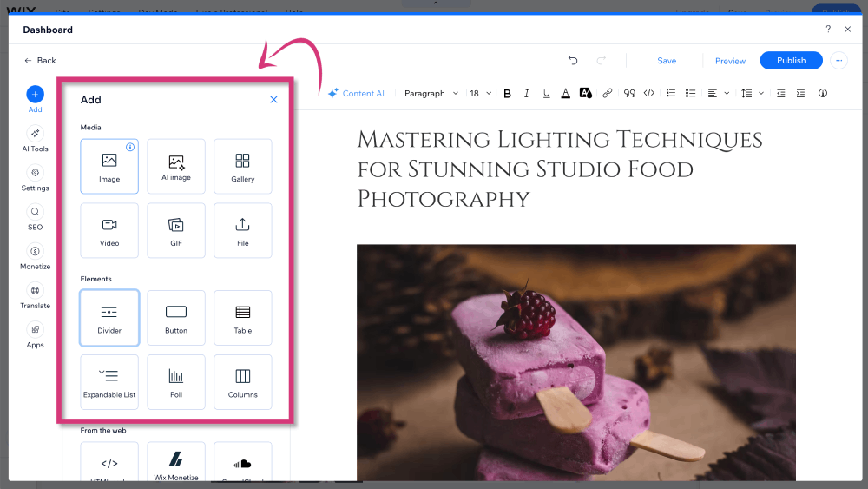This screenshot has height=489, width=868.
Task: Insert a Button element
Action: click(x=176, y=318)
